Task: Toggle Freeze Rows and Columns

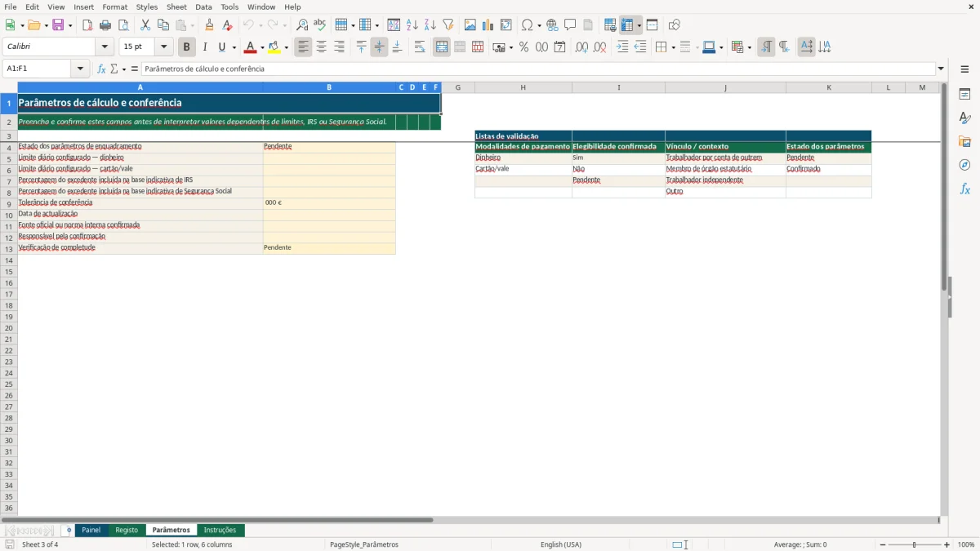Action: (627, 25)
